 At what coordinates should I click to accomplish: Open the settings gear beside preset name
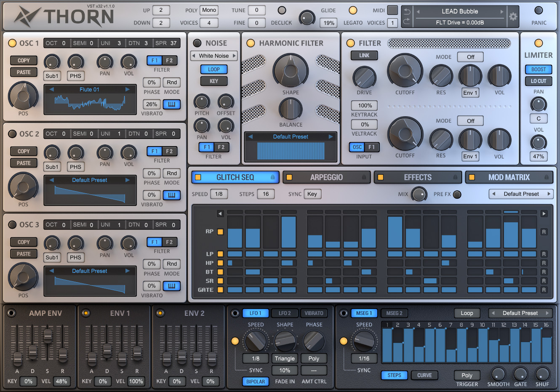tap(513, 17)
